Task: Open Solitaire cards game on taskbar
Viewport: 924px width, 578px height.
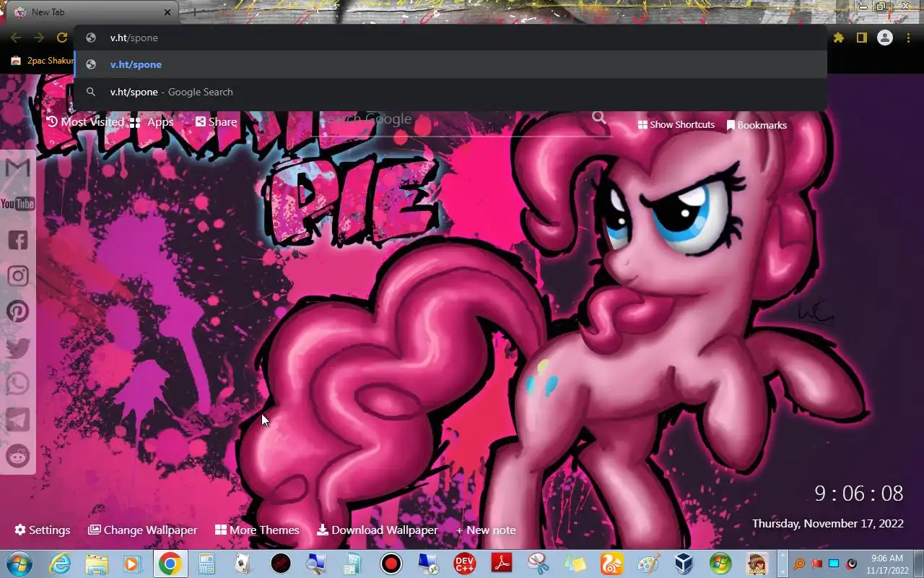Action: pyautogui.click(x=243, y=564)
